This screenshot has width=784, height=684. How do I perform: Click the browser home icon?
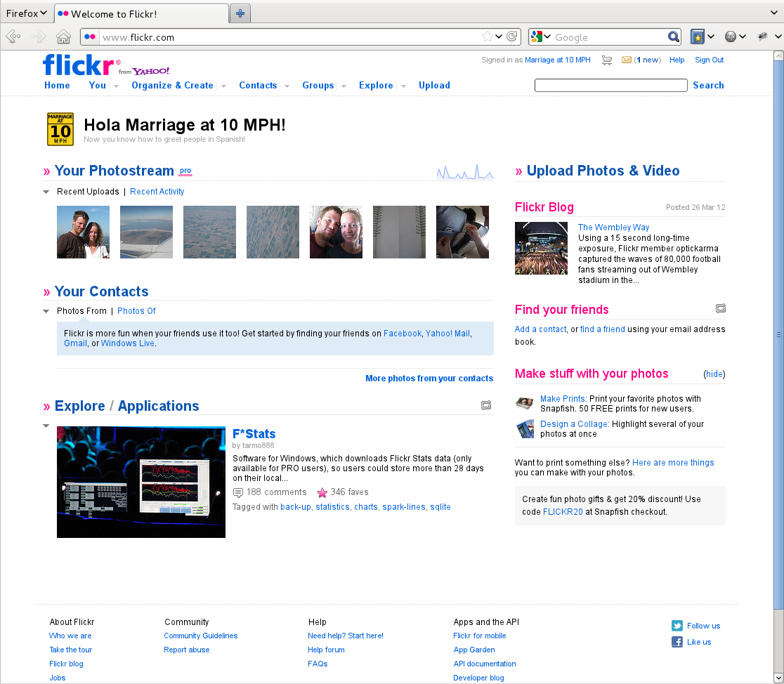63,37
